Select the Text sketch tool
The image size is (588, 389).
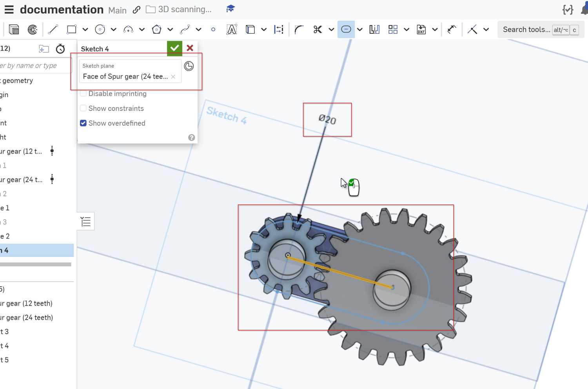[232, 29]
